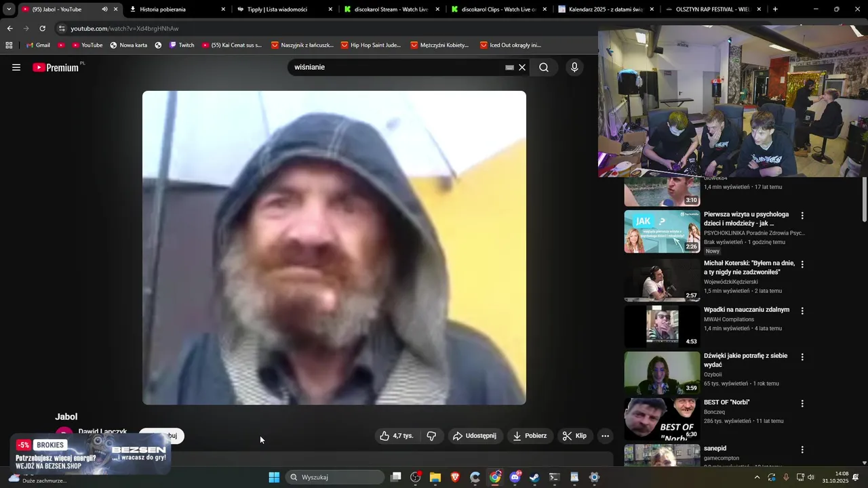Open Chrome from taskbar
868x488 pixels.
(x=495, y=477)
